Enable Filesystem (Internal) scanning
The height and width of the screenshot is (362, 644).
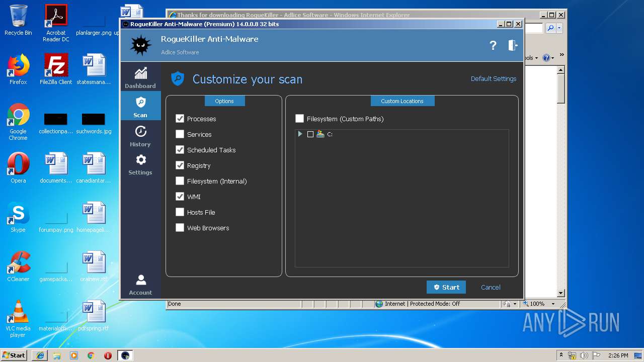[180, 181]
